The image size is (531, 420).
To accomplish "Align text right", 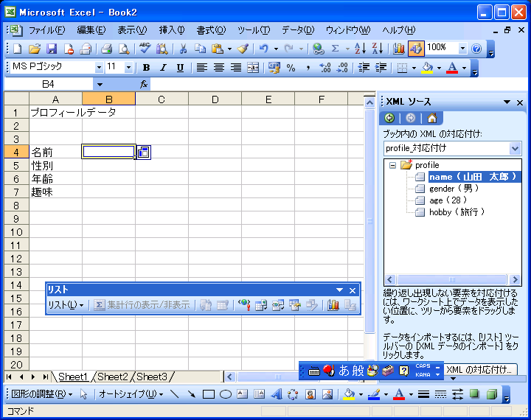I will tap(236, 68).
